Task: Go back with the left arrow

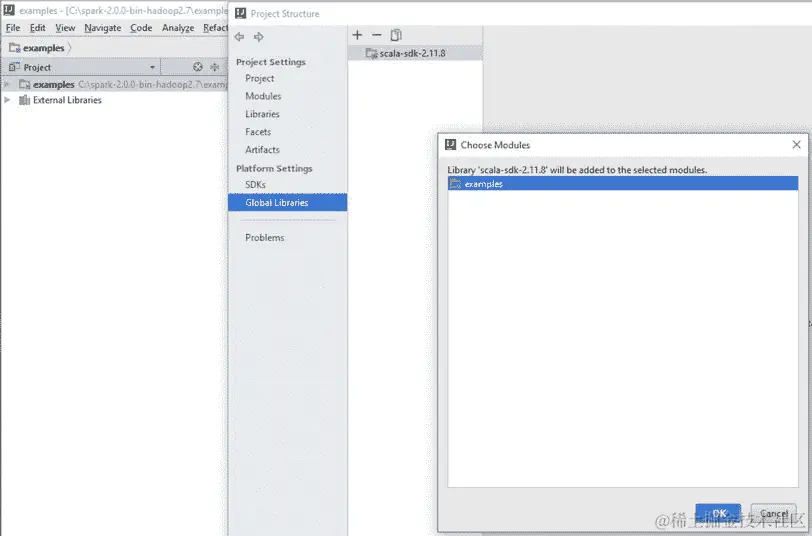Action: coord(239,37)
